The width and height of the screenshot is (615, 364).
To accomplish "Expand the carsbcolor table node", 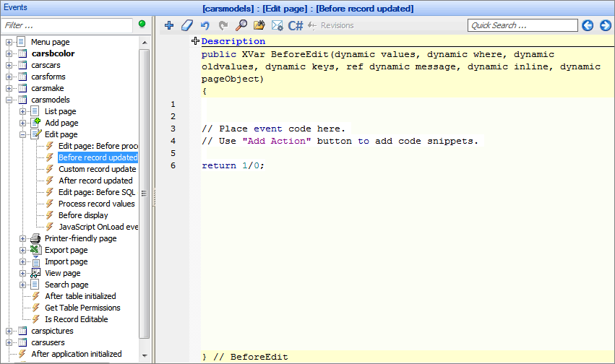I will pos(9,53).
